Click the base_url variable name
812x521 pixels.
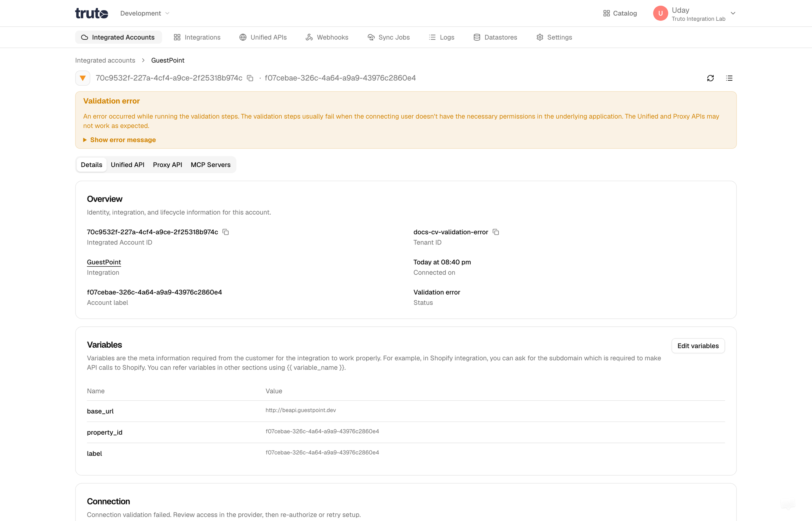pos(100,411)
